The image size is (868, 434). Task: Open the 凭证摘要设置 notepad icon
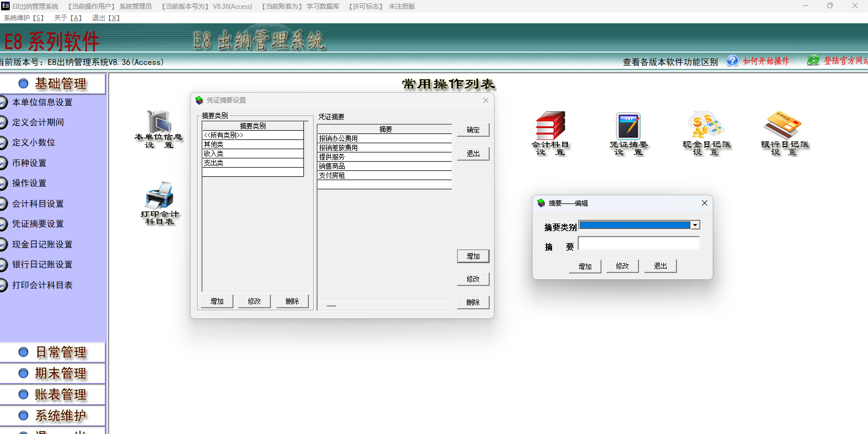point(628,126)
